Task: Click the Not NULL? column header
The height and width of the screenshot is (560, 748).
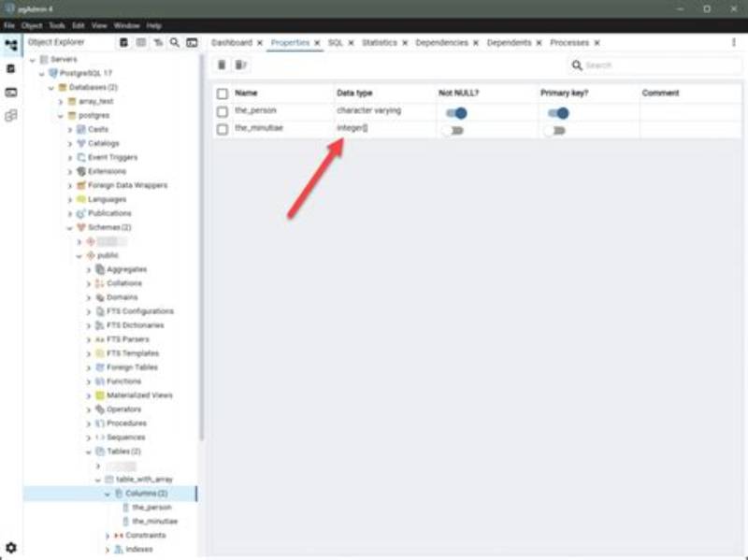Action: coord(458,93)
